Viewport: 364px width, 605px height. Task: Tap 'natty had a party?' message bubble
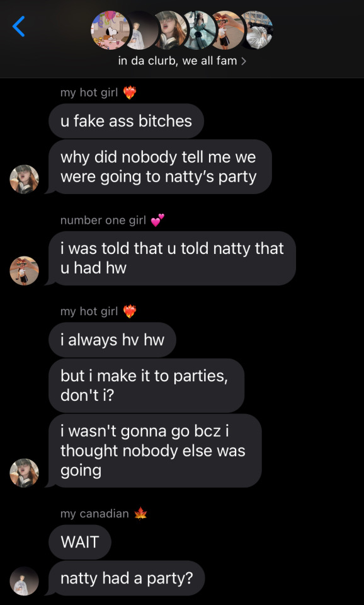point(127,578)
